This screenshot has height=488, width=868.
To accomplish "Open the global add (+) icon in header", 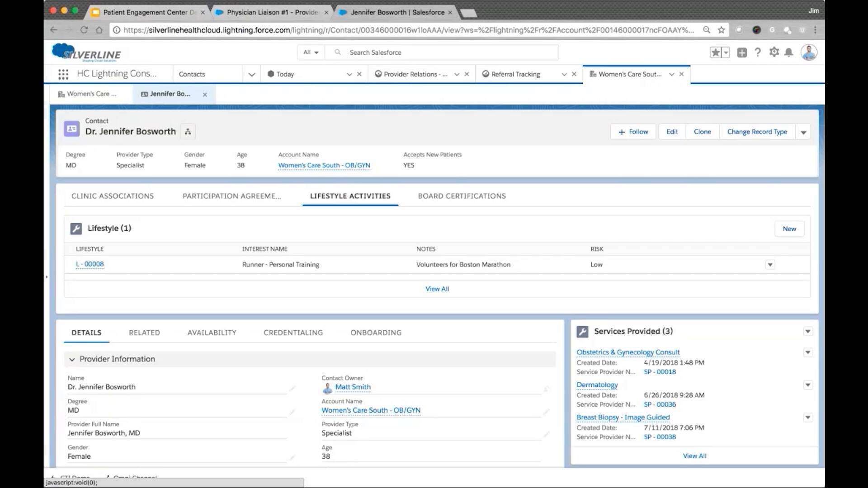I will point(742,52).
